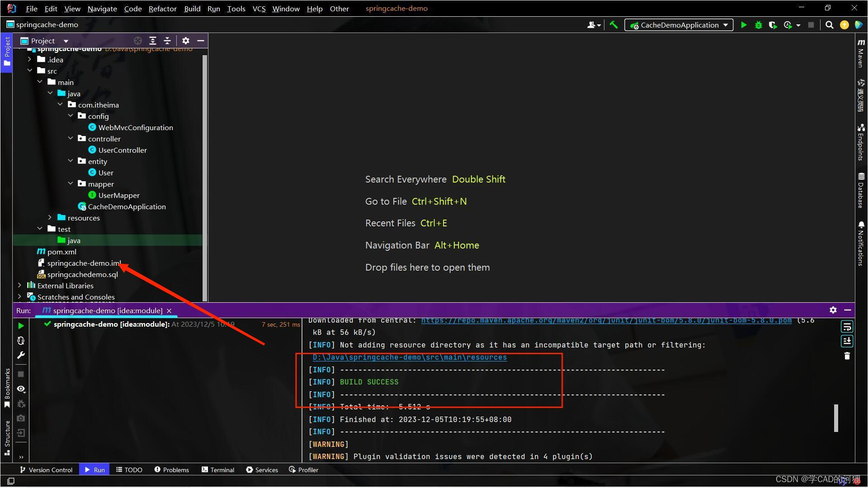The image size is (868, 488).
Task: Rerun the Maven build in Run panel
Action: pyautogui.click(x=21, y=326)
